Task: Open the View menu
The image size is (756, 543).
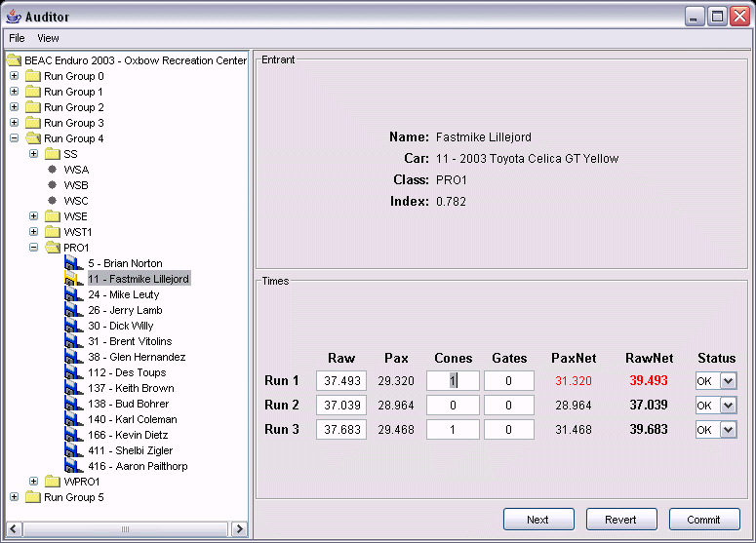Action: point(48,38)
